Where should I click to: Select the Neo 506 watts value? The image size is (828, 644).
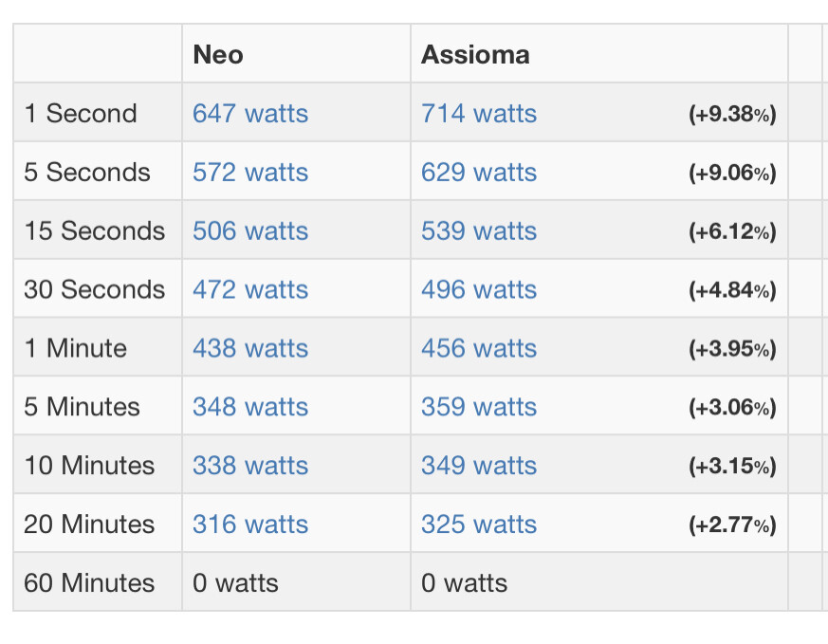pos(250,230)
